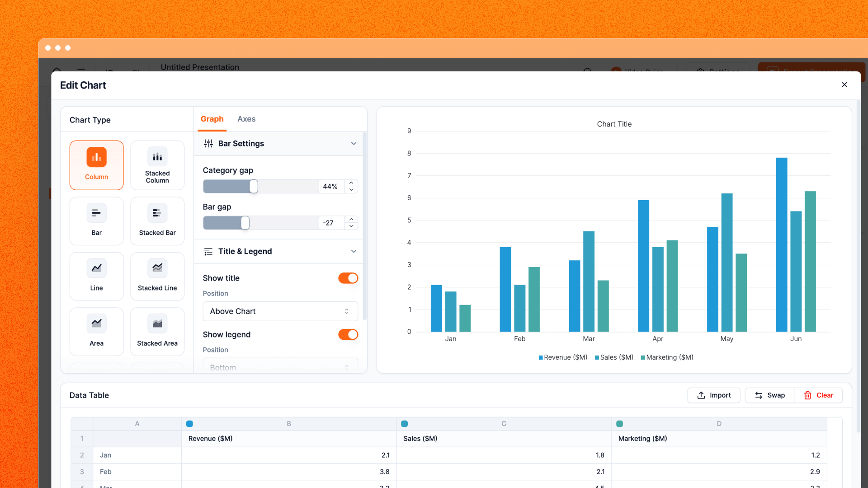The height and width of the screenshot is (488, 868).
Task: Select the Feb row label cell
Action: [x=137, y=472]
